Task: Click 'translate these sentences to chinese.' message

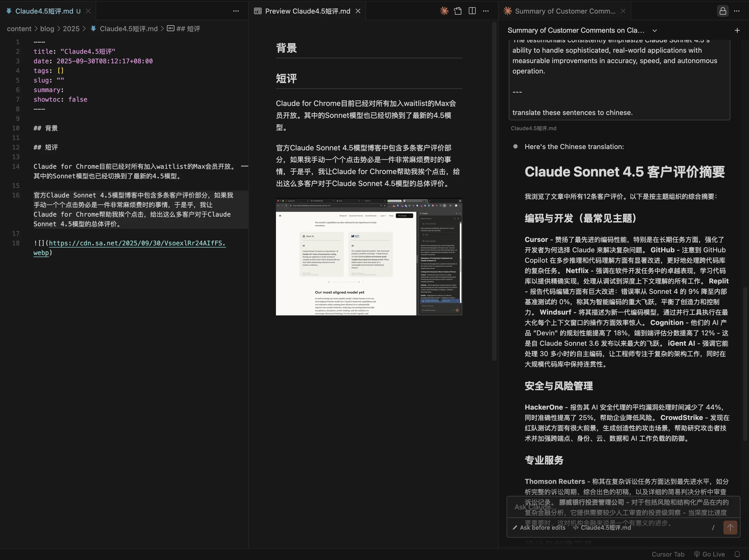Action: coord(572,113)
